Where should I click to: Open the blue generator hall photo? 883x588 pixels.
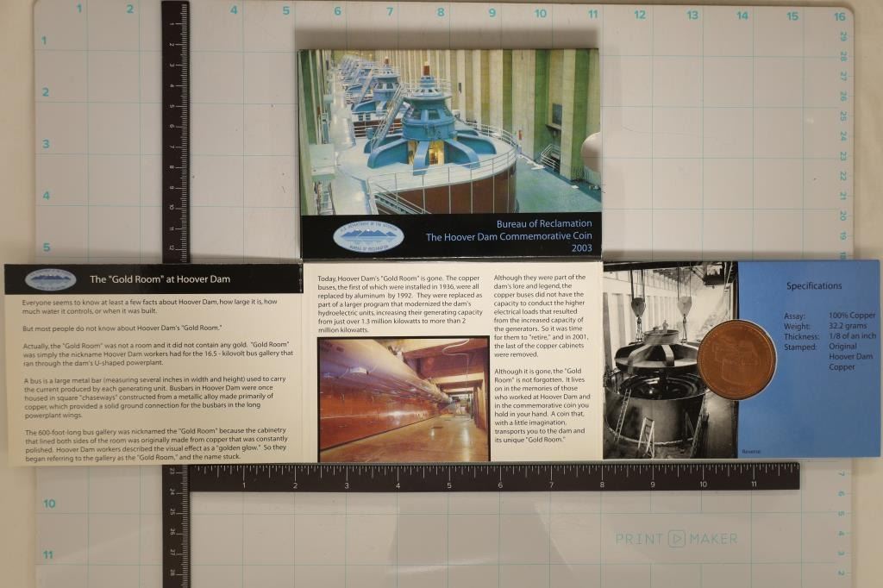[x=448, y=129]
